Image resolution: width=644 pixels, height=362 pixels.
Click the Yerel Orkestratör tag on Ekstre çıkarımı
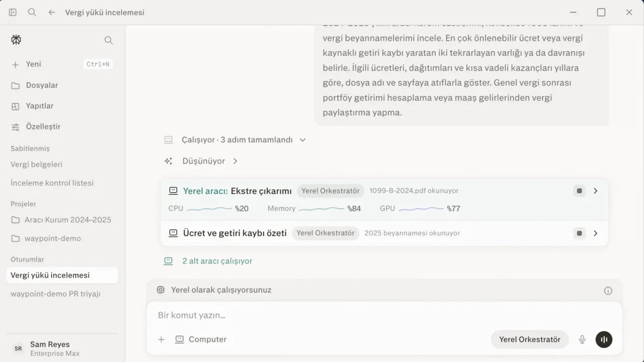[331, 191]
